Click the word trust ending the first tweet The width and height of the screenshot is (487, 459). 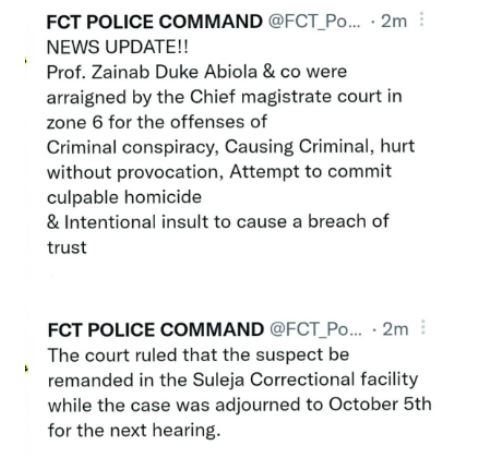67,248
